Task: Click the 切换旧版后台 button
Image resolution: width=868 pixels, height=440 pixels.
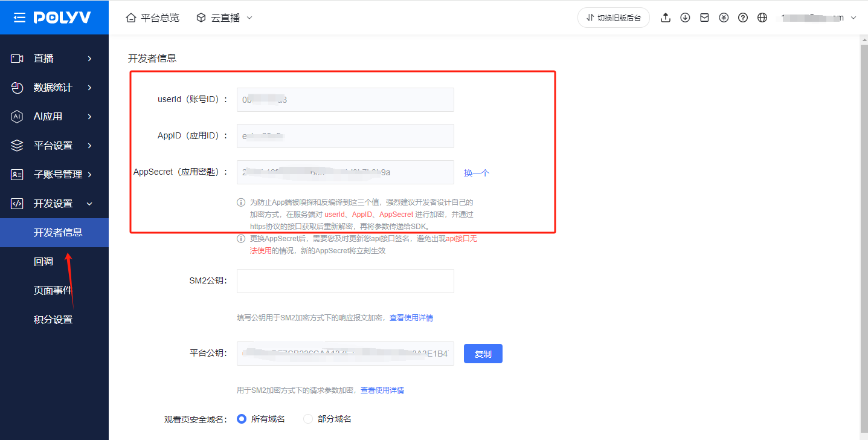Action: point(613,18)
